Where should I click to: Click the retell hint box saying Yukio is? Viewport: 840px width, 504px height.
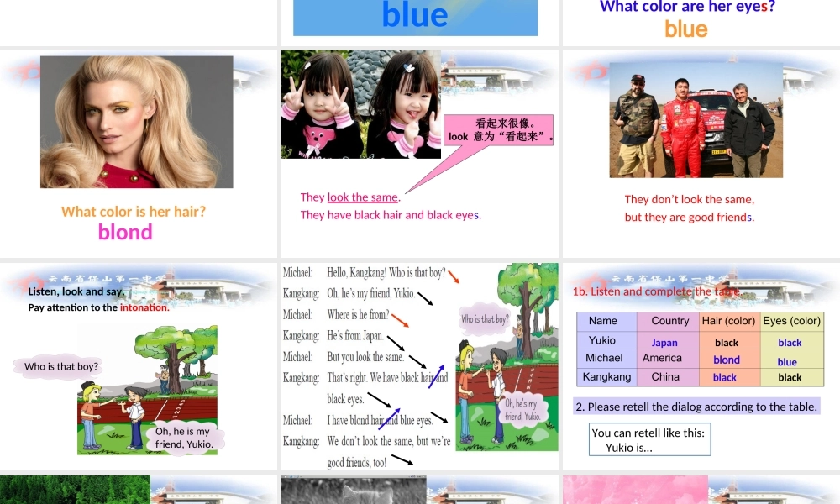648,438
